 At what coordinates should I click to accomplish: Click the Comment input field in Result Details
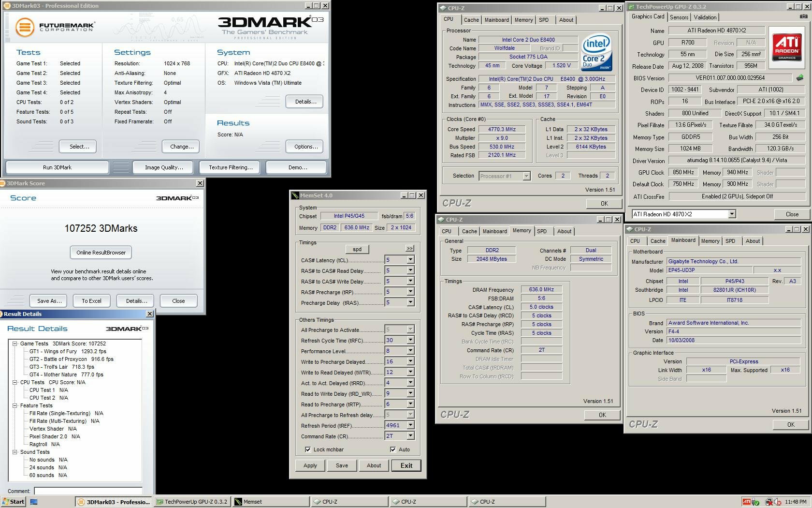pyautogui.click(x=88, y=491)
